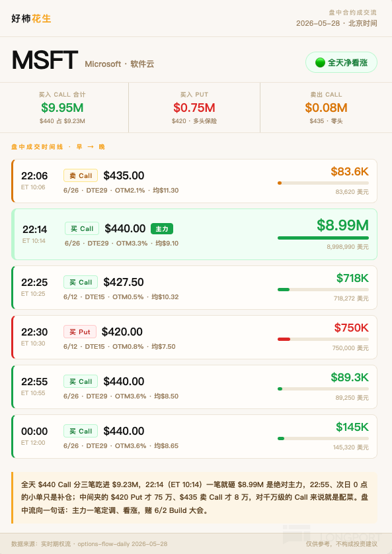Image resolution: width=392 pixels, height=554 pixels.
Task: Click the 数据来源 footer text
Action: [x=89, y=544]
